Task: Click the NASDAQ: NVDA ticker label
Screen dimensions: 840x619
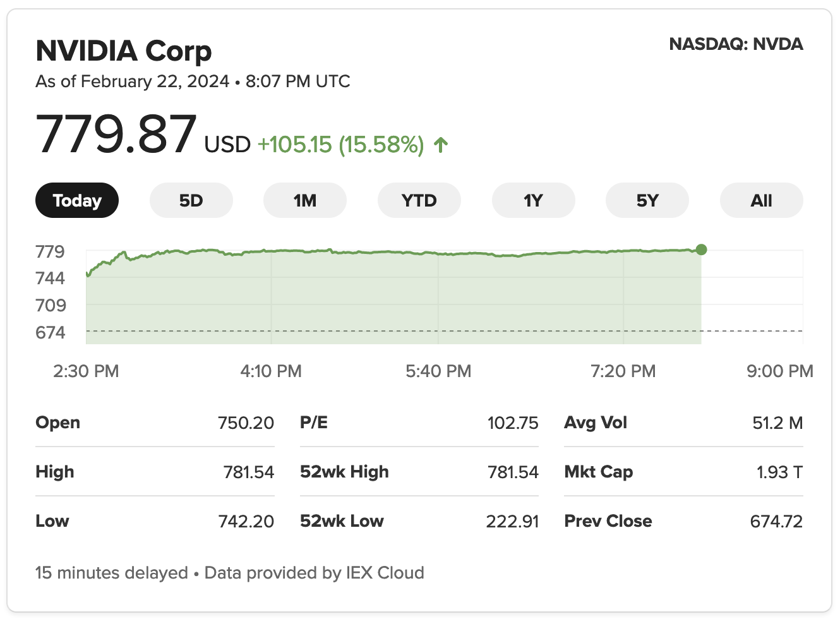Action: [736, 44]
